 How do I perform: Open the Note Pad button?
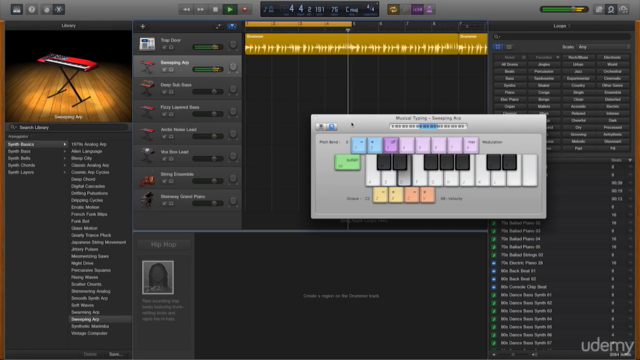[599, 9]
